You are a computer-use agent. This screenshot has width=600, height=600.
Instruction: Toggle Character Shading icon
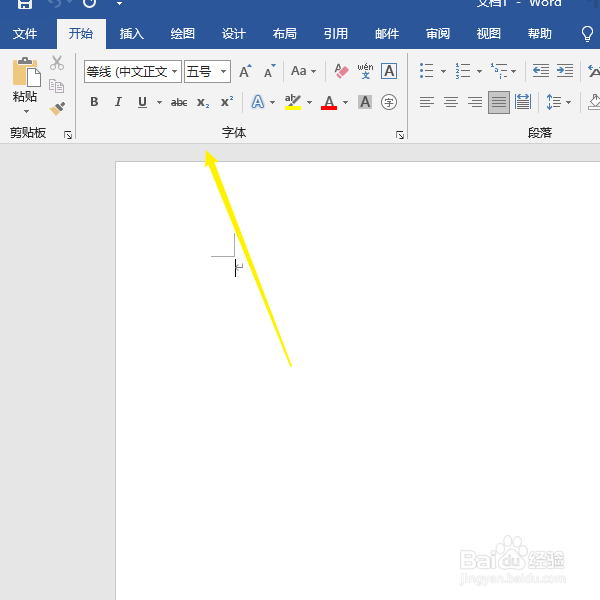click(x=365, y=102)
